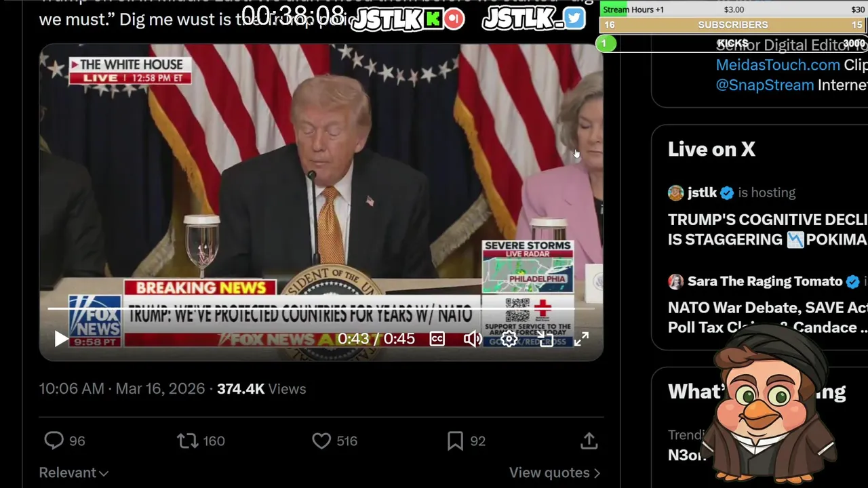
Task: Expand the Relevant sort dropdown
Action: coord(73,472)
